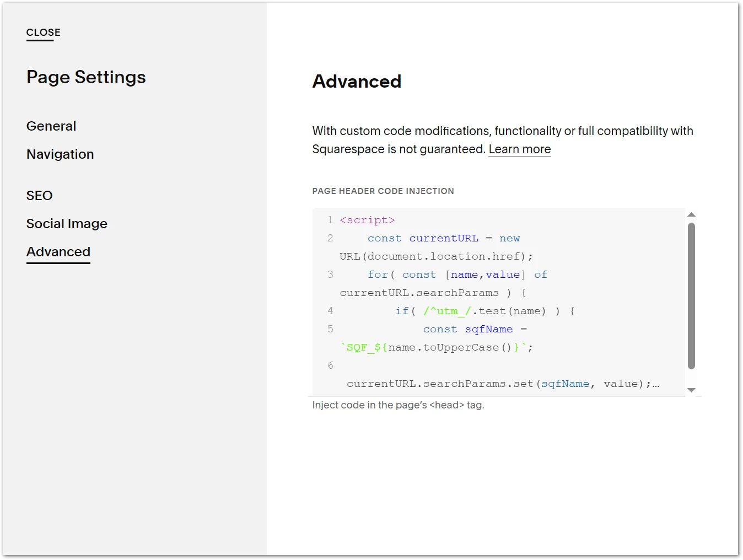Place cursor on const currentURL line
The image size is (743, 560).
point(444,238)
